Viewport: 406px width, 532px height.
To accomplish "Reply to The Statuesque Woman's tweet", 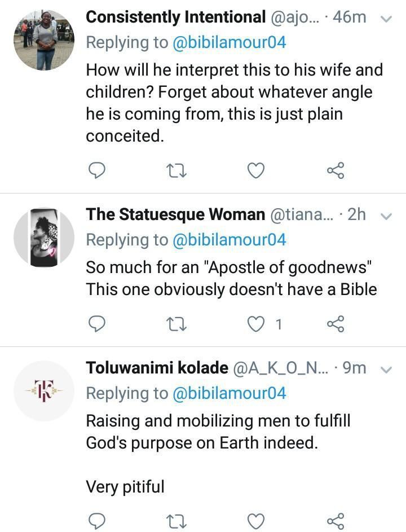I will click(x=98, y=323).
